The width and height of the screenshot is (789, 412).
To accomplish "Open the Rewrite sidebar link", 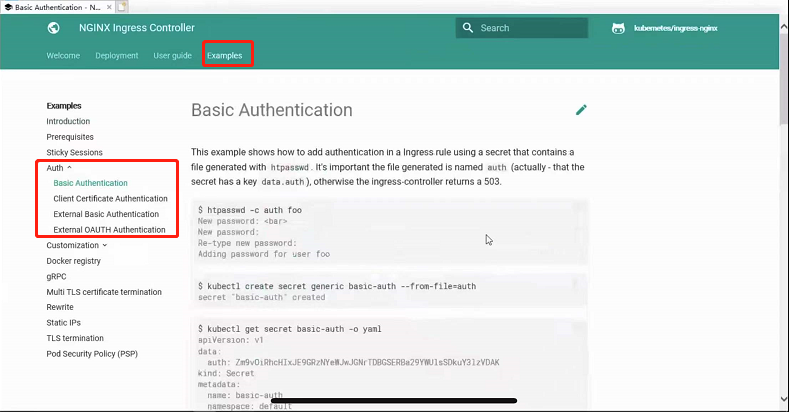I will (60, 307).
